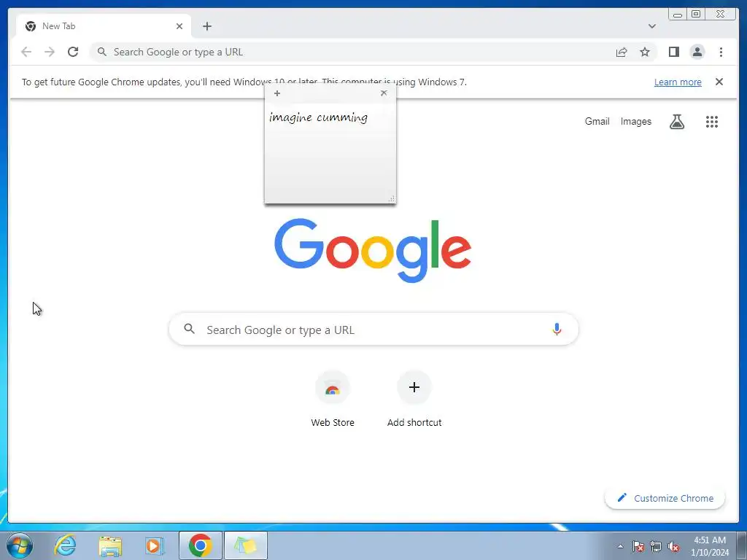Open Search Labs flask icon
The height and width of the screenshot is (560, 747).
676,122
